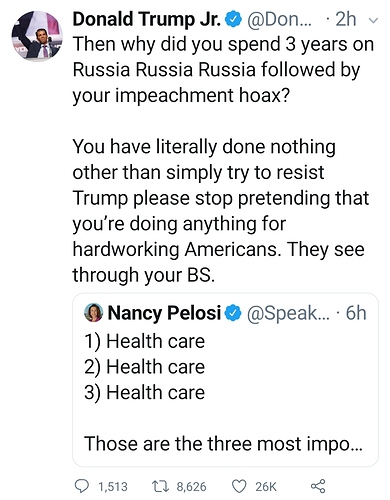Click the Donald Trump Jr. name
Viewport: 390px width, 500px height.
[147, 19]
